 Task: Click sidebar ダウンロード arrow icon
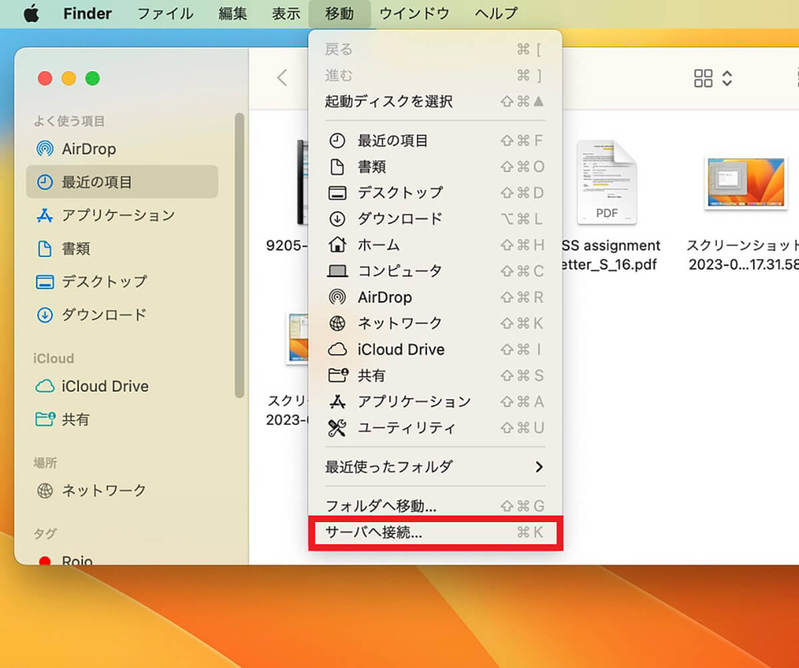pos(45,315)
